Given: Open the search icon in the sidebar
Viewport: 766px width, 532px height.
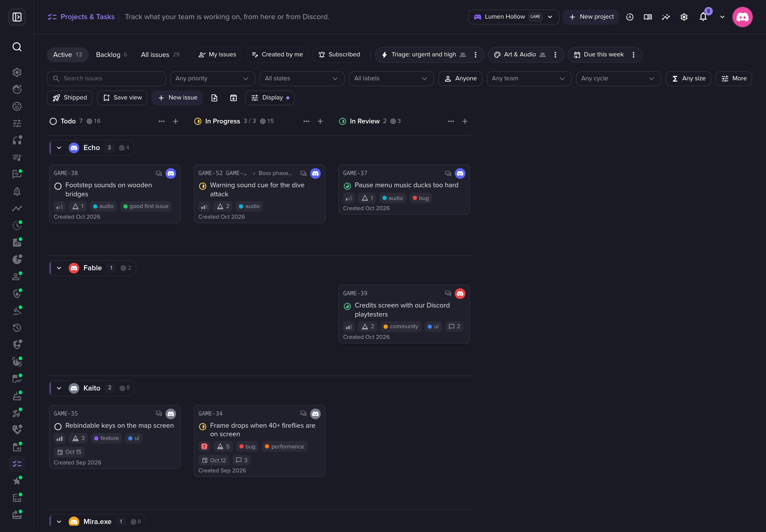Looking at the screenshot, I should (x=17, y=47).
